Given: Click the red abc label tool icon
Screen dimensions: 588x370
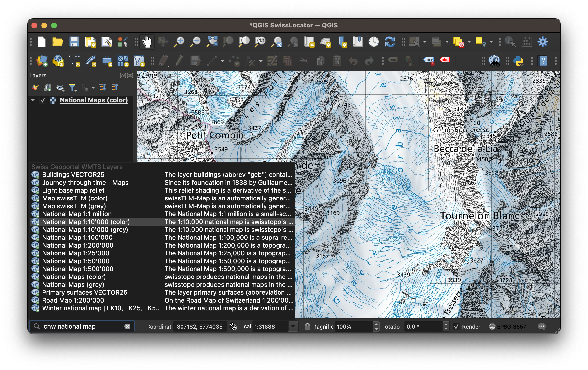Looking at the screenshot, I should (445, 60).
